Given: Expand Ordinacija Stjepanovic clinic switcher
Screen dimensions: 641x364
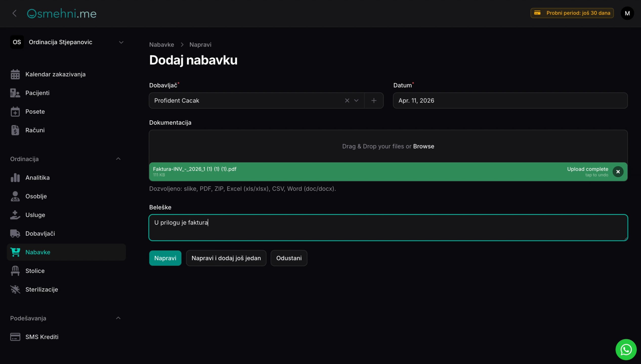Looking at the screenshot, I should tap(67, 42).
